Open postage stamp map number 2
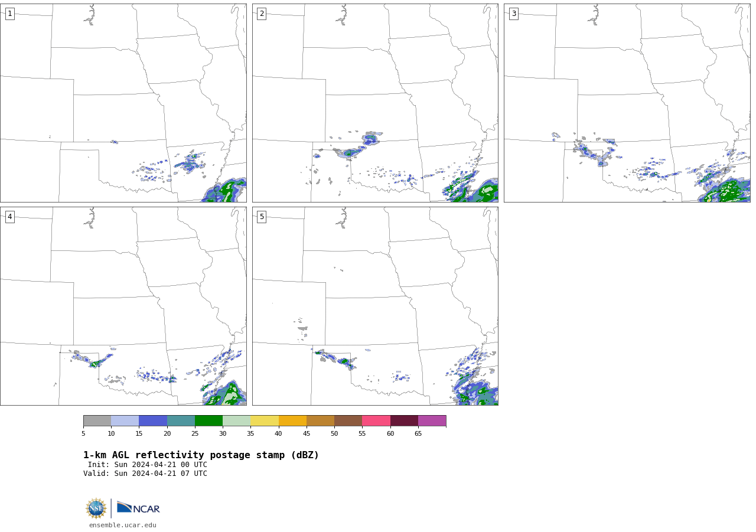Image resolution: width=756 pixels, height=532 pixels. pos(375,103)
